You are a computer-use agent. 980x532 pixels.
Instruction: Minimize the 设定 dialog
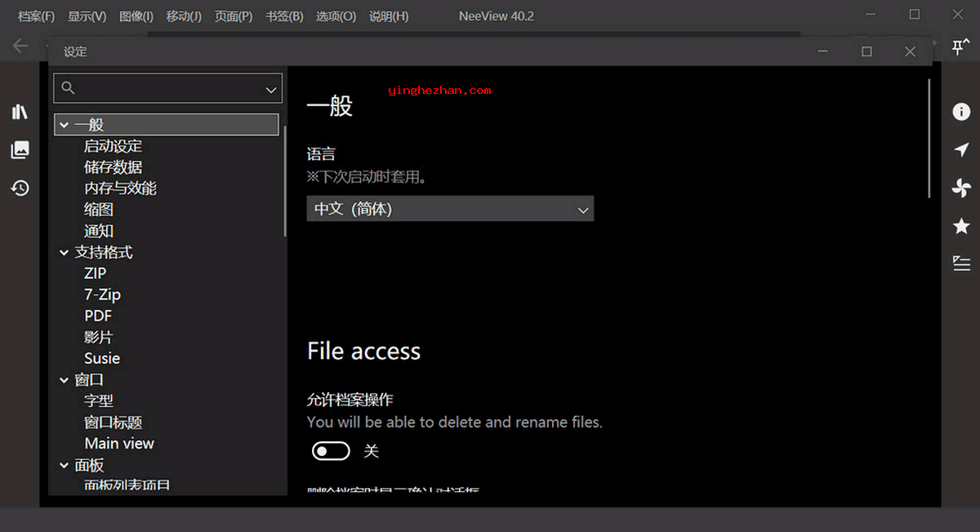pyautogui.click(x=823, y=51)
